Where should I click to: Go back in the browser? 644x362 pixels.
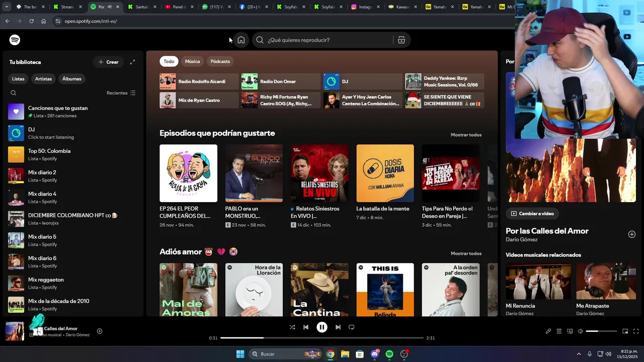tap(7, 21)
